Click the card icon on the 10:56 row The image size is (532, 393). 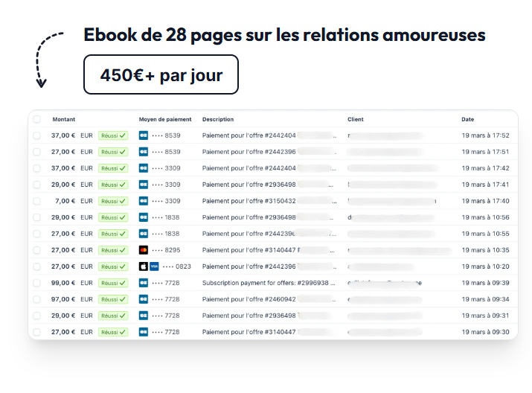click(x=144, y=217)
